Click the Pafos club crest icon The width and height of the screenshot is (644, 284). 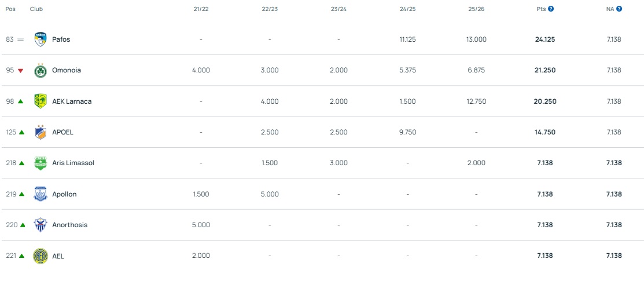pos(40,39)
